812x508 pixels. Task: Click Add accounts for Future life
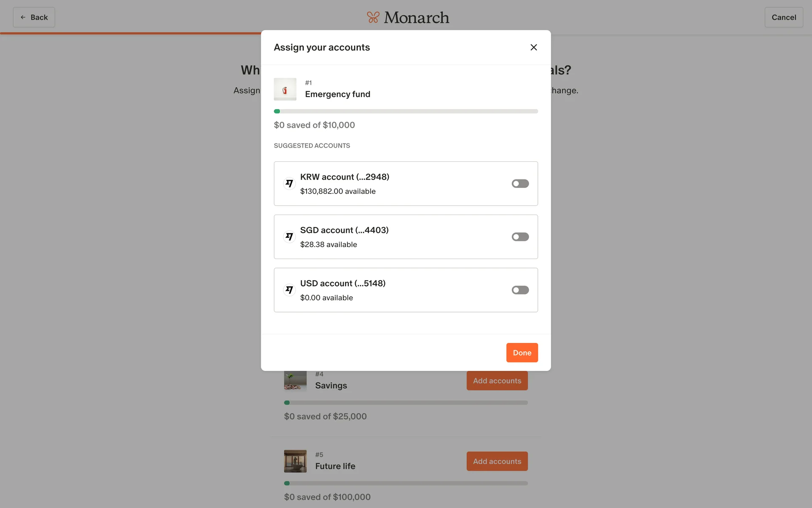497,461
